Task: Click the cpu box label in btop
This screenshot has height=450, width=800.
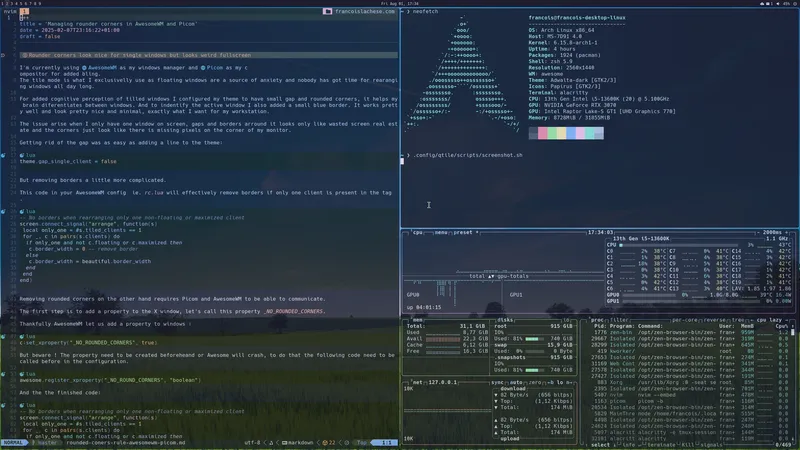Action: point(418,233)
